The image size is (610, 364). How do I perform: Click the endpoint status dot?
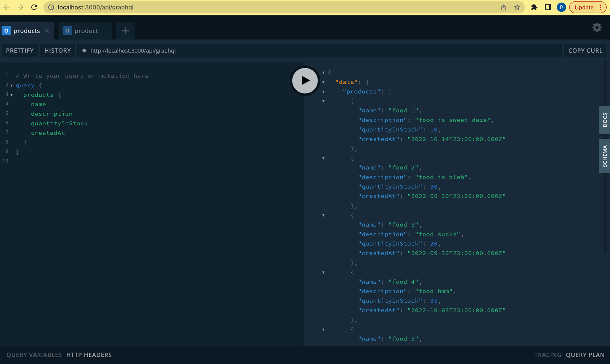[84, 51]
